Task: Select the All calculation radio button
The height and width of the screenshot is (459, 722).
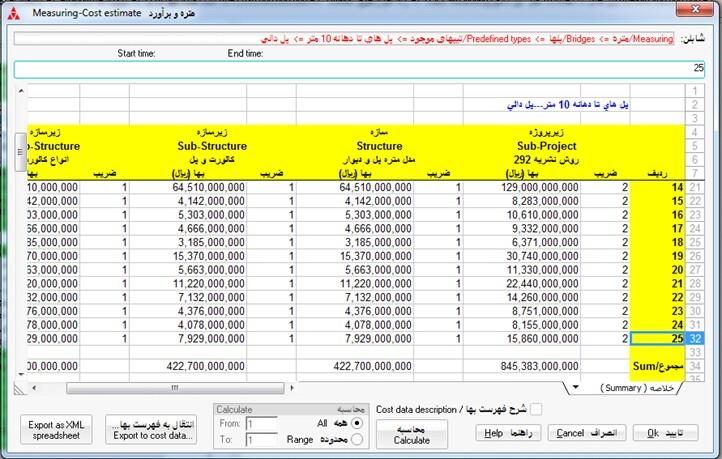Action: coord(358,424)
